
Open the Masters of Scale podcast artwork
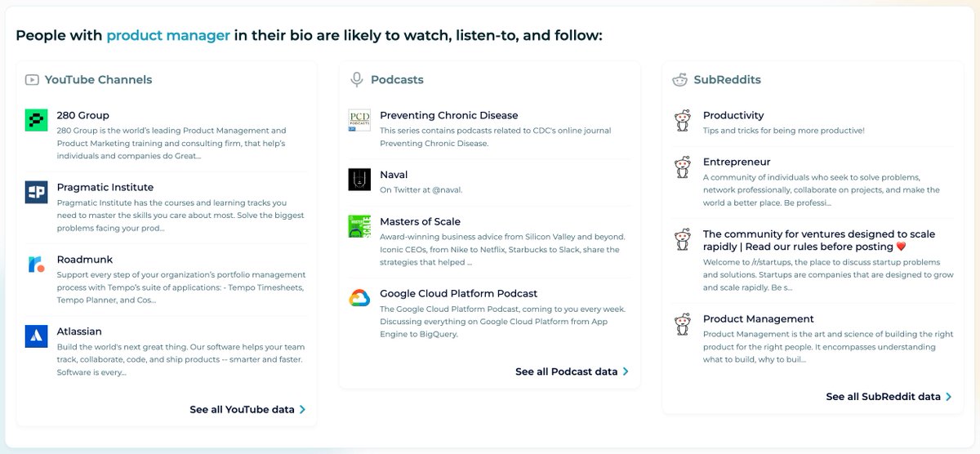coord(359,226)
